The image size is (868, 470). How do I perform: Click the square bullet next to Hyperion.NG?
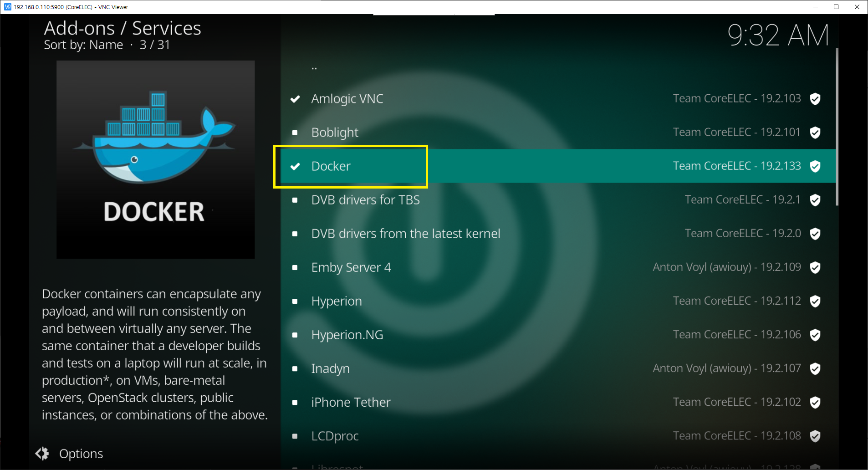coord(295,335)
